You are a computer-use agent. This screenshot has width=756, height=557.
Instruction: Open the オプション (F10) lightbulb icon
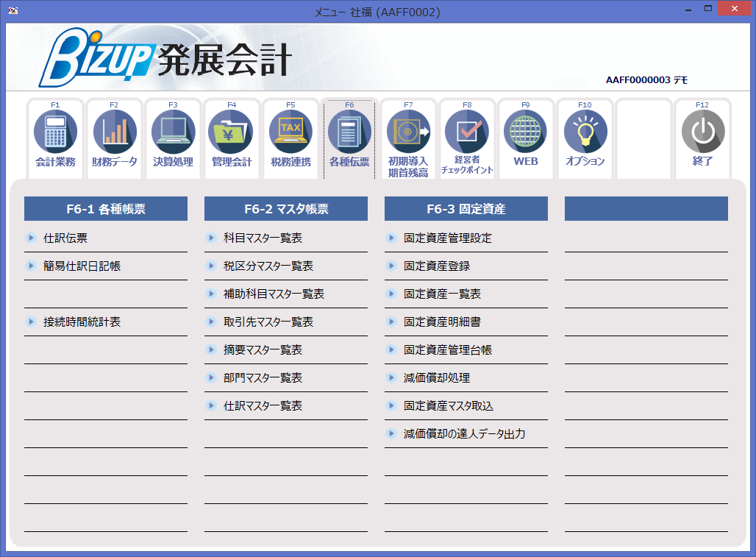585,138
